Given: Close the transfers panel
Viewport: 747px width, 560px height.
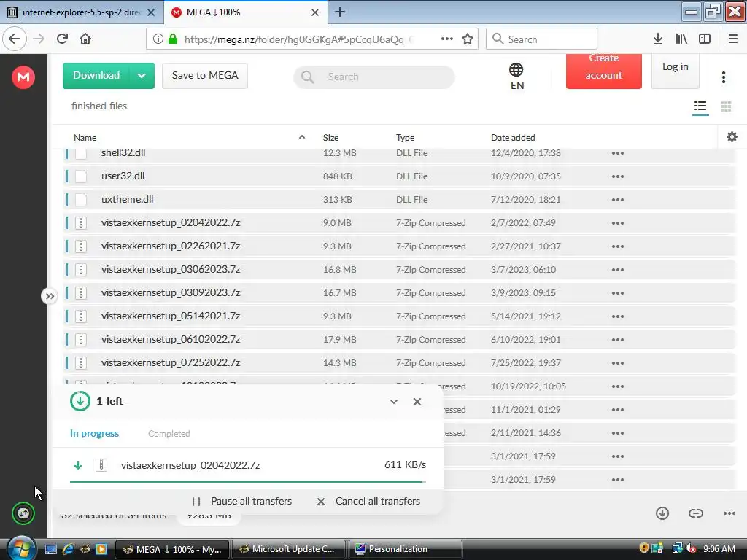Looking at the screenshot, I should [x=417, y=402].
